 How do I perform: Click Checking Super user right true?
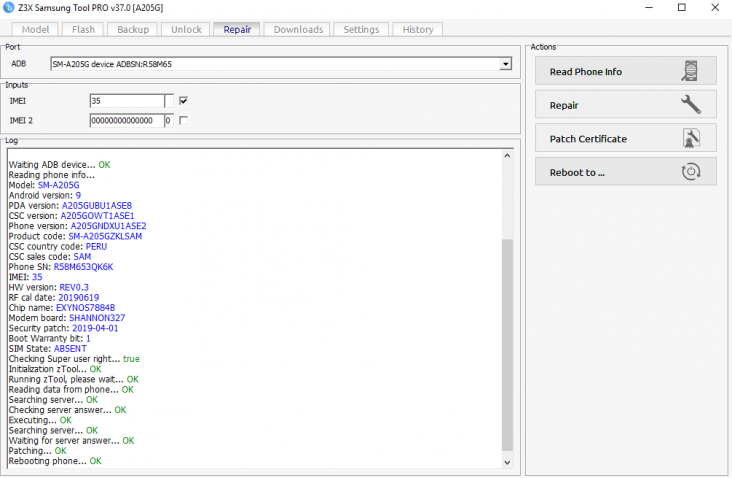pos(74,359)
